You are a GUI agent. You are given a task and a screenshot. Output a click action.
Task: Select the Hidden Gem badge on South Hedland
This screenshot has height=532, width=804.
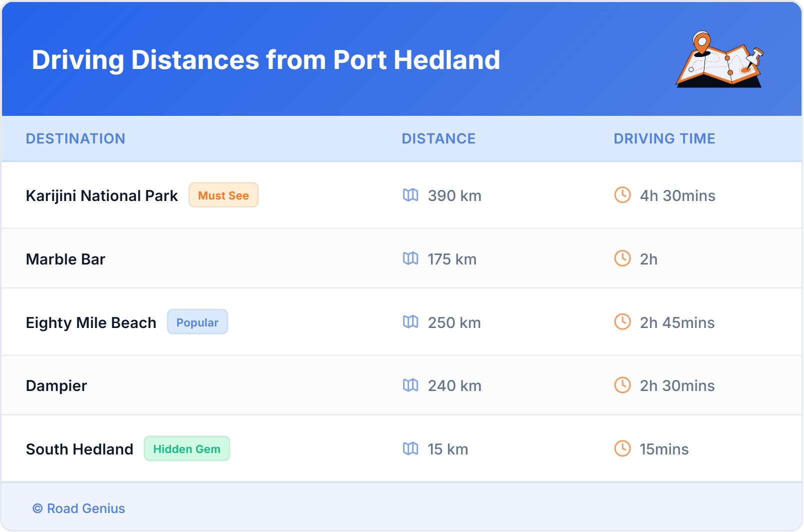(187, 448)
